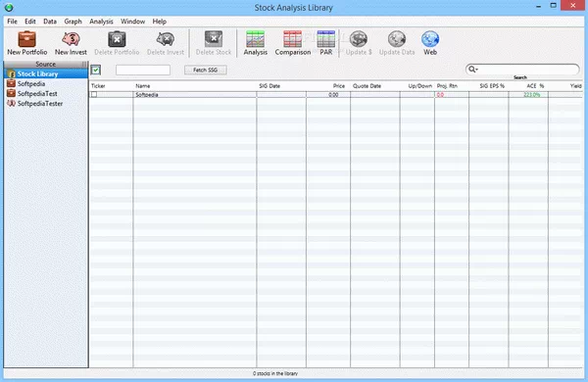Open the Comparison table tool
This screenshot has width=588, height=382.
point(292,39)
